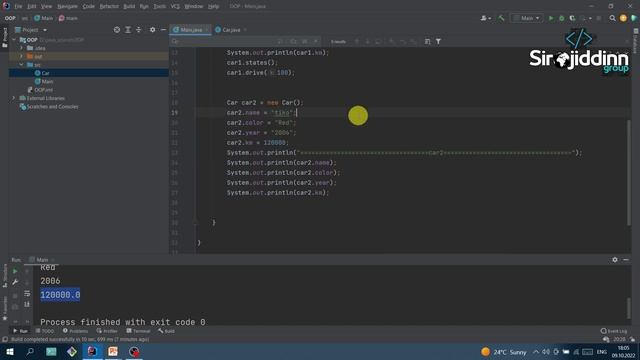Click the Project side tab on left edge
Viewport: 640px width, 360px height.
tap(4, 38)
